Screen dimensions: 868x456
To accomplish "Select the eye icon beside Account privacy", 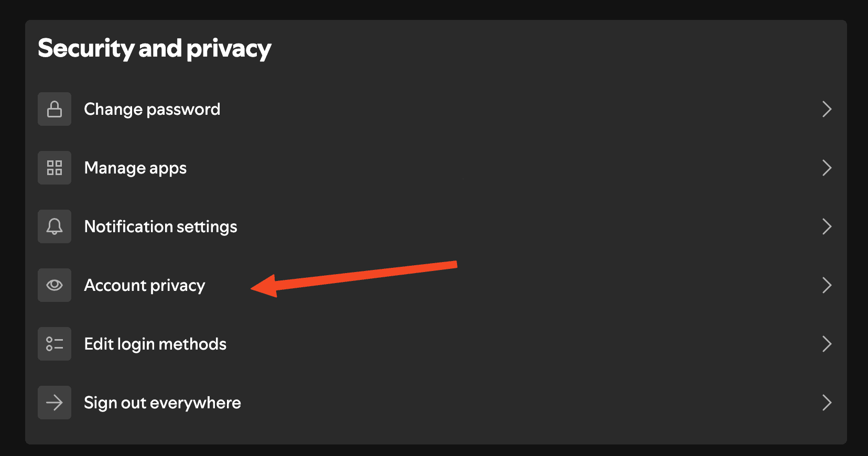I will (54, 285).
